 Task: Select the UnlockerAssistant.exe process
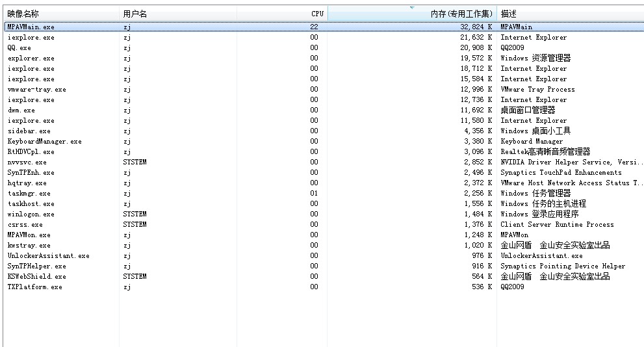coord(49,256)
